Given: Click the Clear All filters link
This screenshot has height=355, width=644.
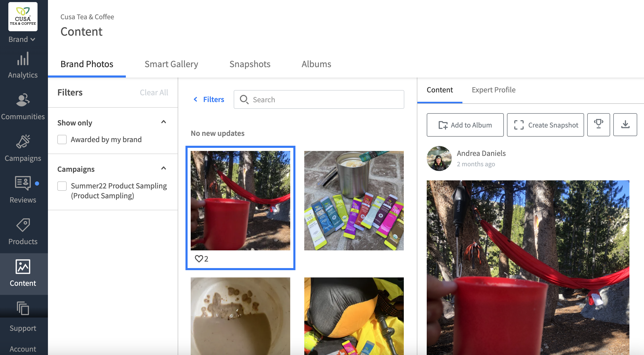Looking at the screenshot, I should [154, 92].
